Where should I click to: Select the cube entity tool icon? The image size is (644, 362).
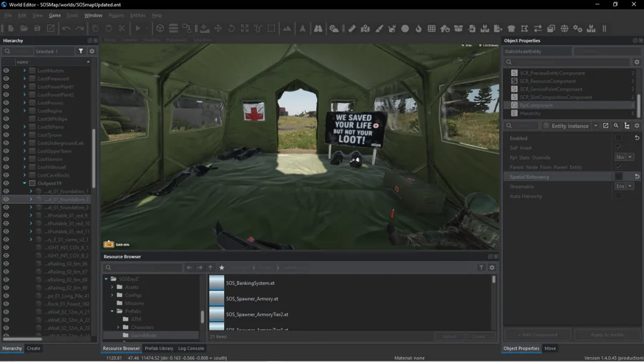pyautogui.click(x=160, y=29)
